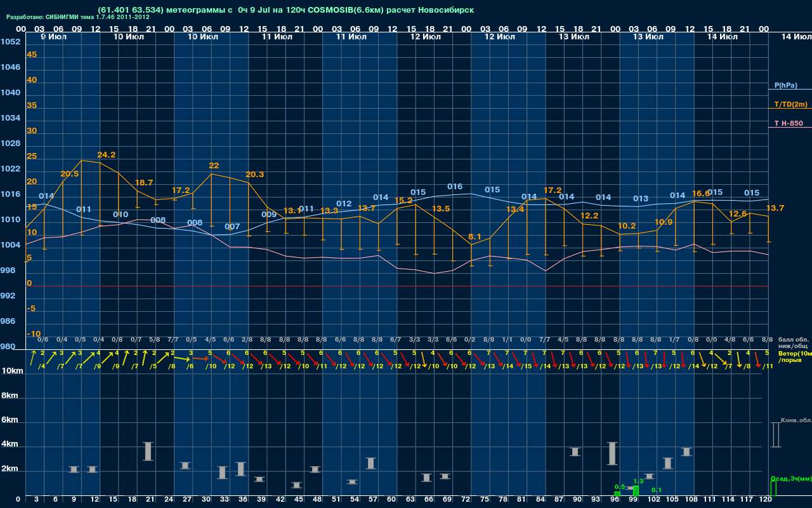812x508 pixels.
Task: Click the 10.2 temperature value
Action: [626, 226]
